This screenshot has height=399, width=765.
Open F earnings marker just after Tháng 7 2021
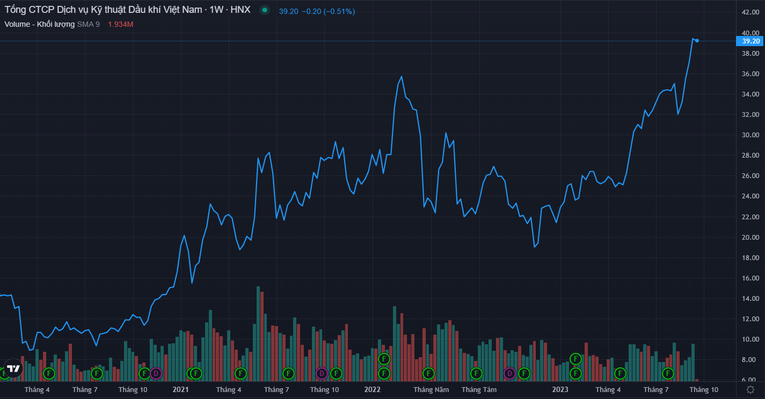click(288, 374)
